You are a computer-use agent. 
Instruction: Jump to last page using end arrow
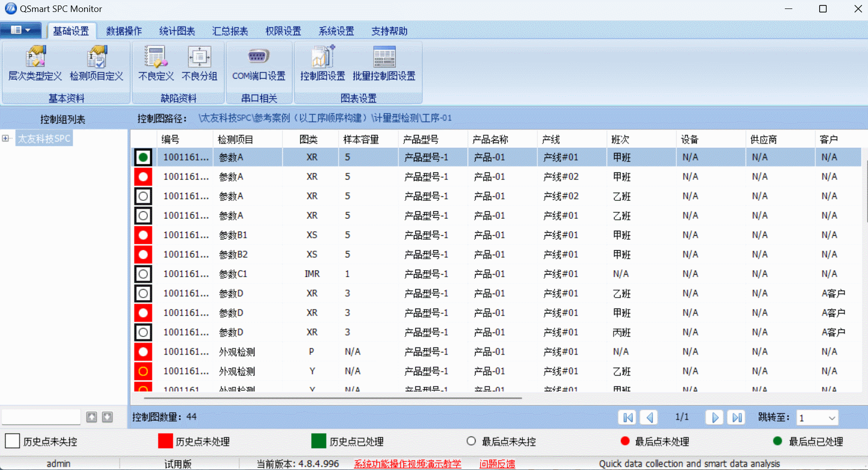pos(737,417)
